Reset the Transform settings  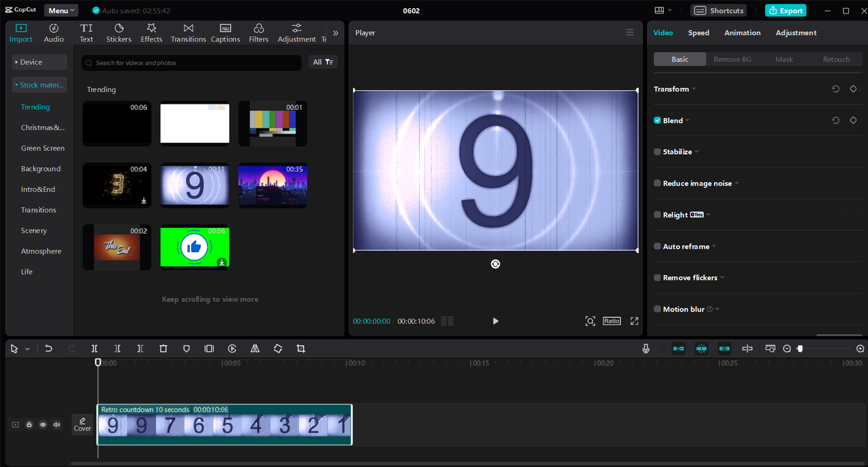click(x=835, y=89)
